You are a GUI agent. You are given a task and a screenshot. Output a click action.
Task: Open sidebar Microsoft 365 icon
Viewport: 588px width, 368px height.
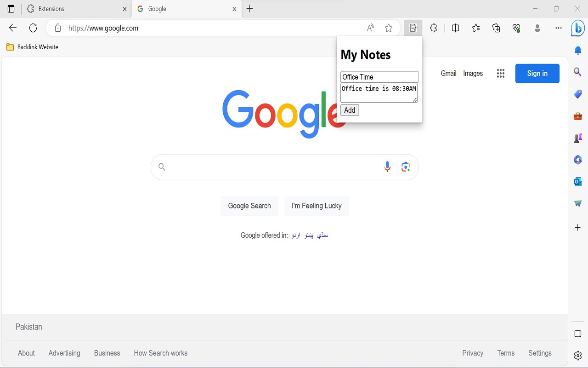point(578,160)
